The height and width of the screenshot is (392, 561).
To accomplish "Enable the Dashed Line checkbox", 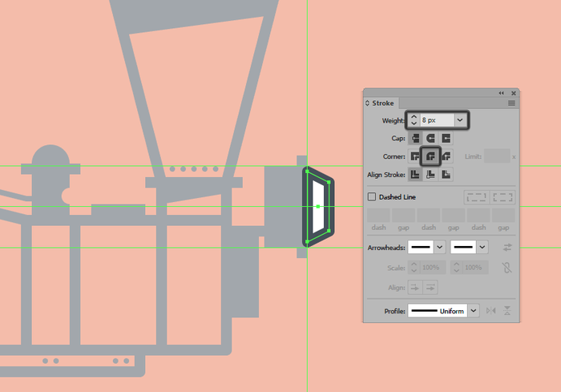I will pyautogui.click(x=372, y=197).
